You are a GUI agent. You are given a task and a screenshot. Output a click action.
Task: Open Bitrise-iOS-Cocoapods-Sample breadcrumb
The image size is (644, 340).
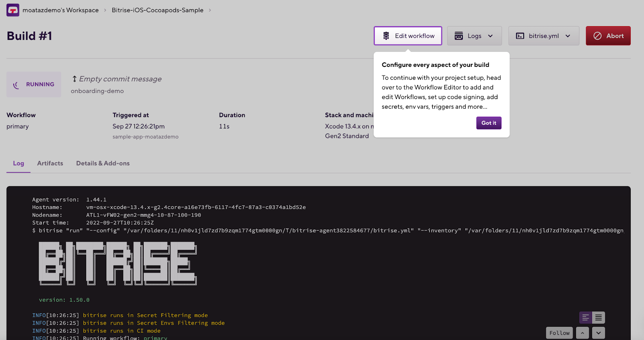157,10
